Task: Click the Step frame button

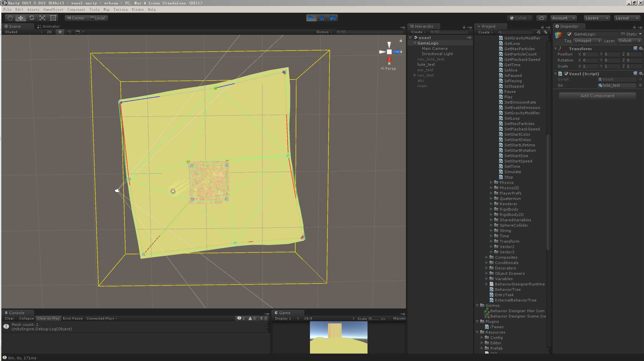Action: click(x=332, y=18)
